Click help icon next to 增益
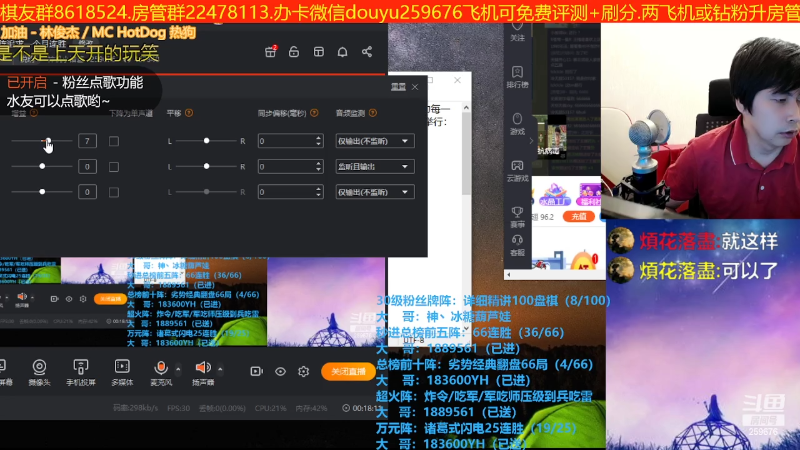This screenshot has width=800, height=450. tap(34, 113)
